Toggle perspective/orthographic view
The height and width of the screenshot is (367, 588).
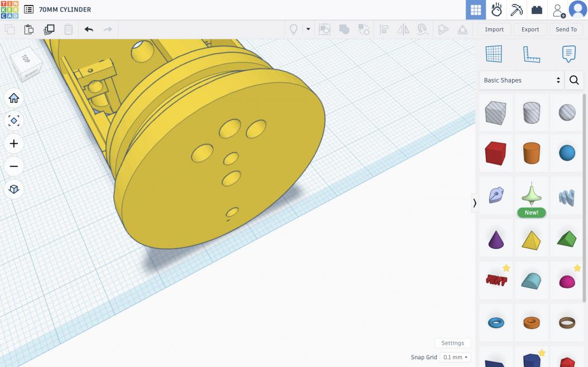click(x=14, y=189)
